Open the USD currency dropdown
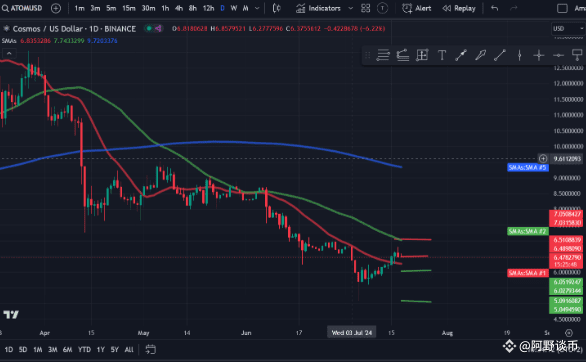This screenshot has width=586, height=362. tap(568, 28)
